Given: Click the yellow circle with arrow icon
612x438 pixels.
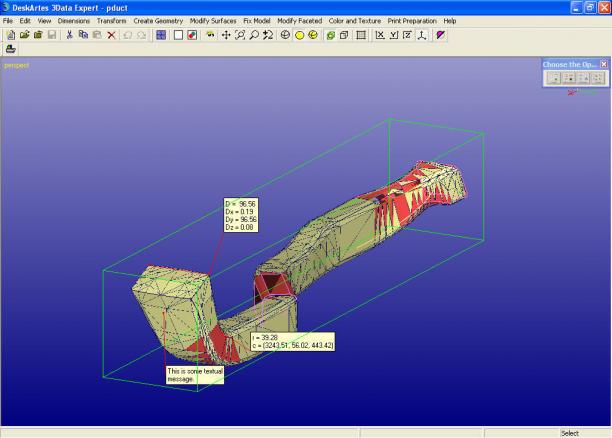Looking at the screenshot, I should pyautogui.click(x=313, y=35).
